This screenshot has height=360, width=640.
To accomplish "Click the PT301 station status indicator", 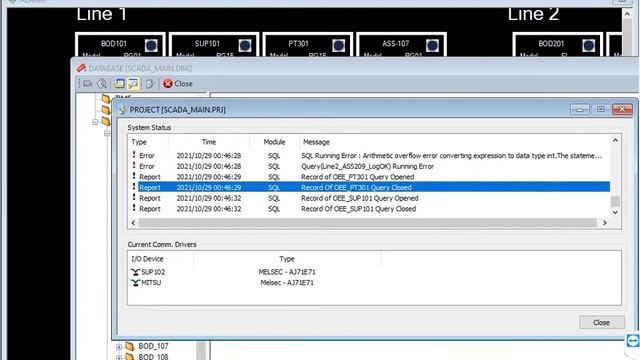I will point(338,45).
